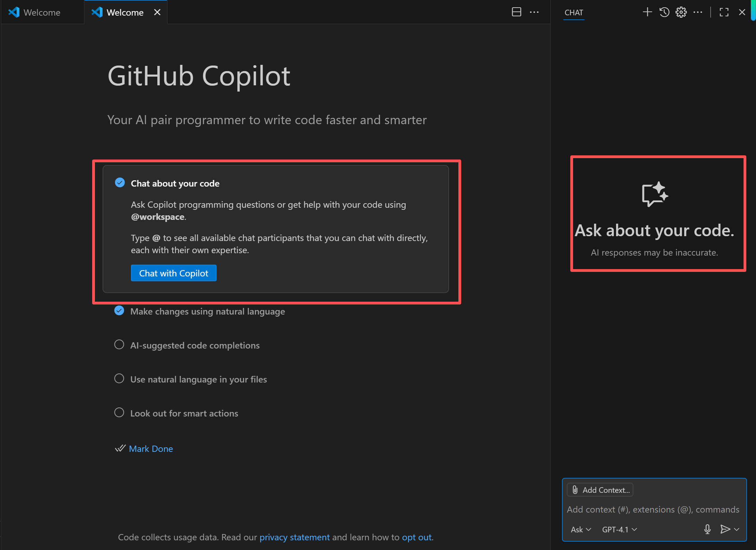Start a new chat with plus icon

[x=647, y=12]
